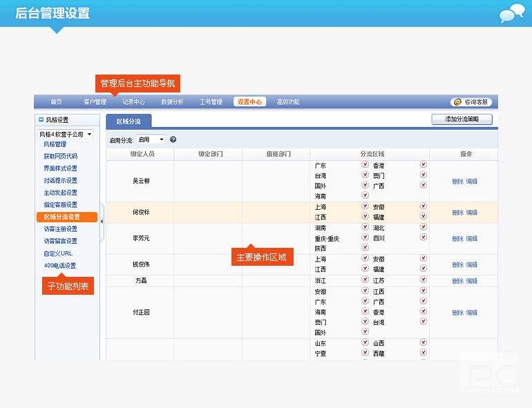The height and width of the screenshot is (408, 532).
Task: Open 高级功能 in the navigation bar
Action: pyautogui.click(x=288, y=101)
